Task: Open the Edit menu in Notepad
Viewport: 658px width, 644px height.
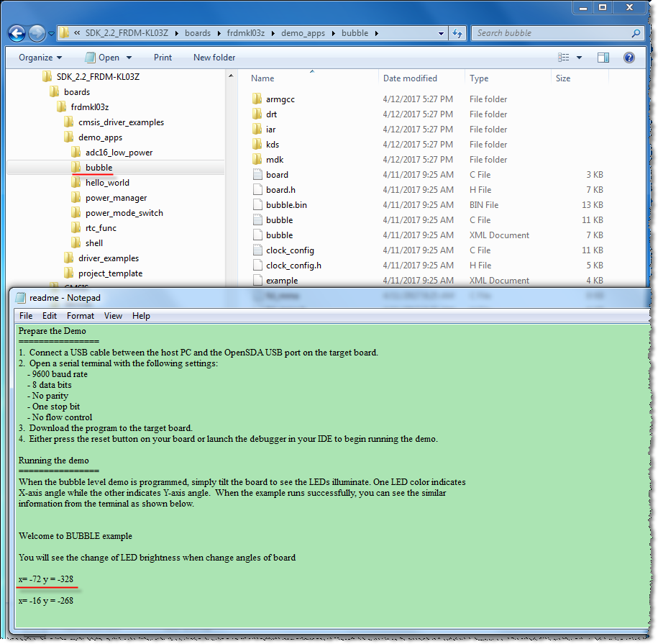Action: point(50,316)
